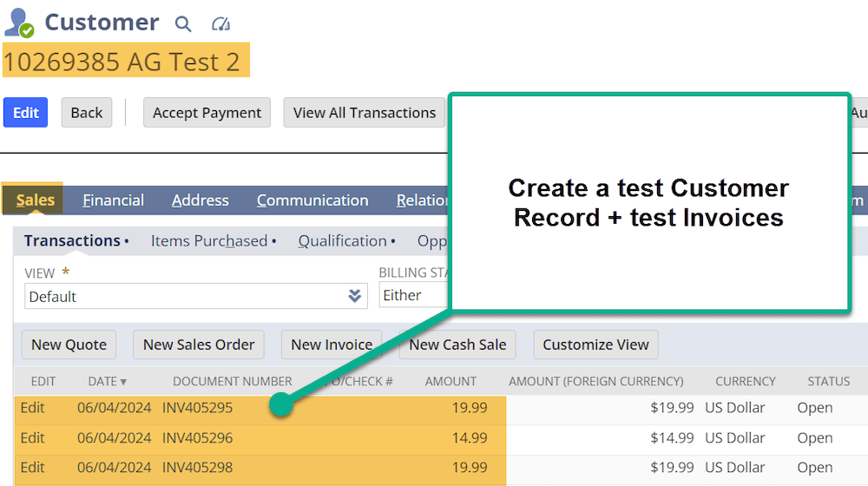Sort by the Date column header

pyautogui.click(x=107, y=381)
